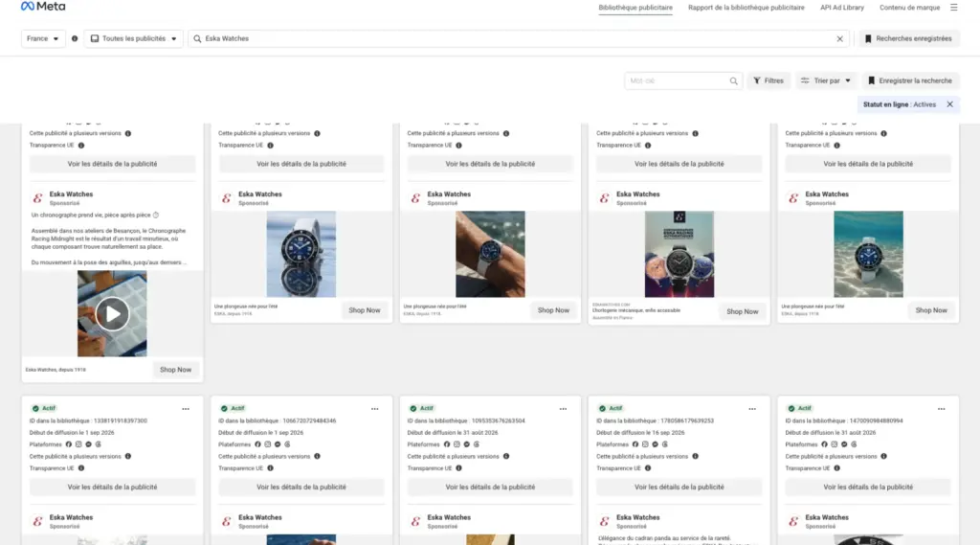Open the mirrored blue dive watch image
980x545 pixels.
coord(301,254)
